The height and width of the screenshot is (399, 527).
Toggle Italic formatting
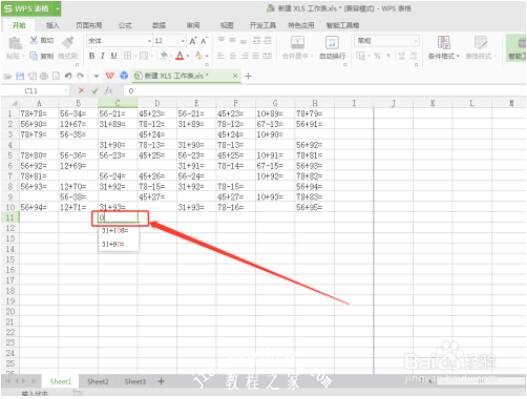point(103,55)
